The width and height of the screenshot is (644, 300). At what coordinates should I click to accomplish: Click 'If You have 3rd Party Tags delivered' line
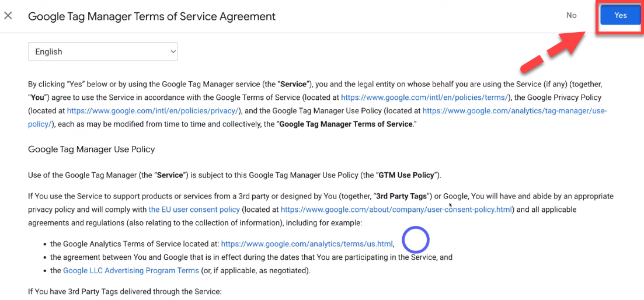coord(125,292)
